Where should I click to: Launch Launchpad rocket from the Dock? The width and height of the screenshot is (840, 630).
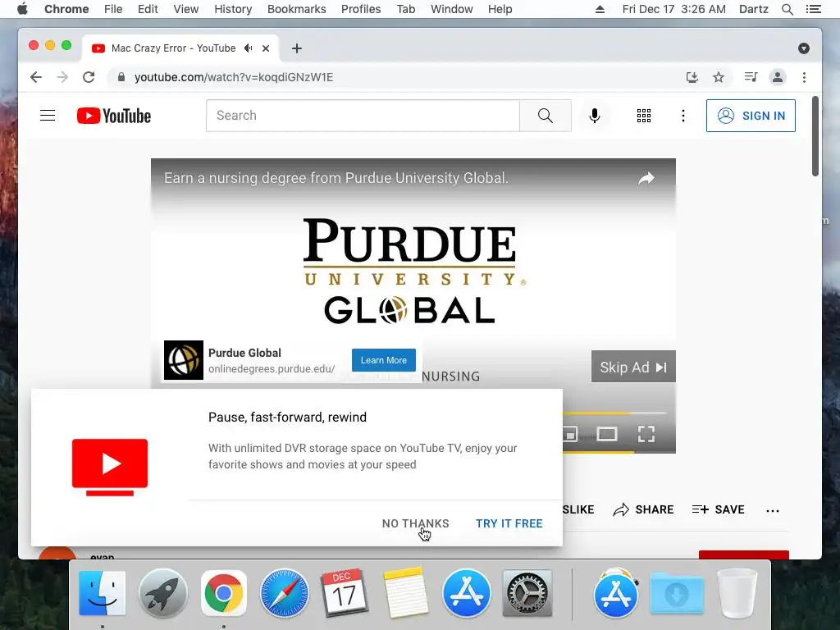(163, 593)
